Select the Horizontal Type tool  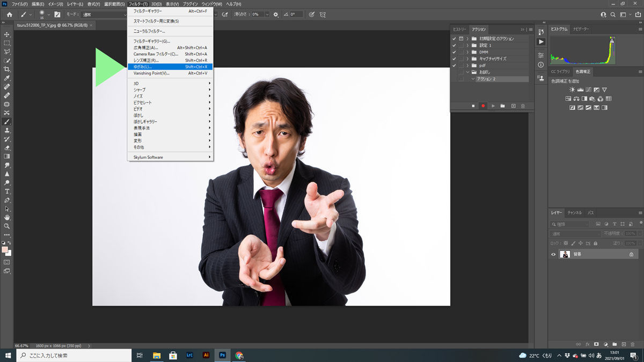pyautogui.click(x=7, y=191)
